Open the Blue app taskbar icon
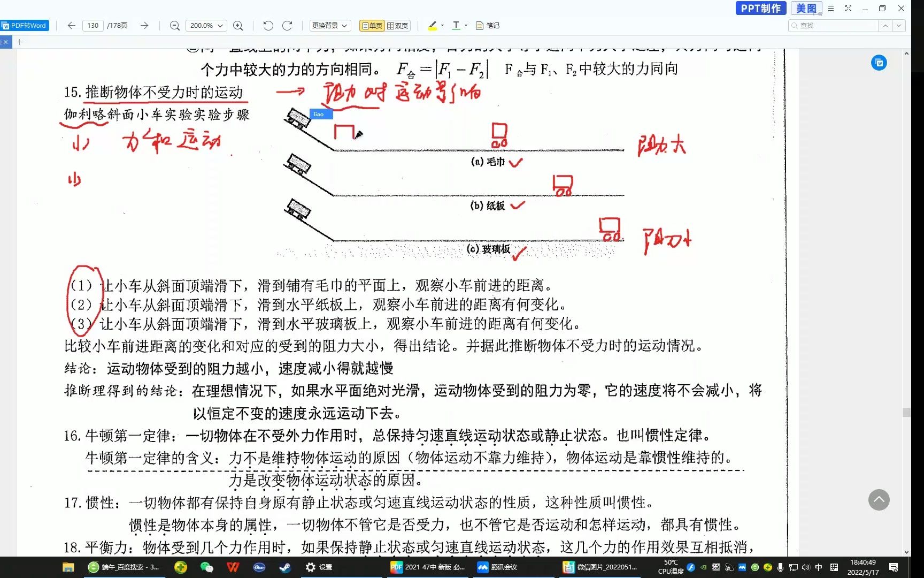This screenshot has width=924, height=578. [x=259, y=567]
